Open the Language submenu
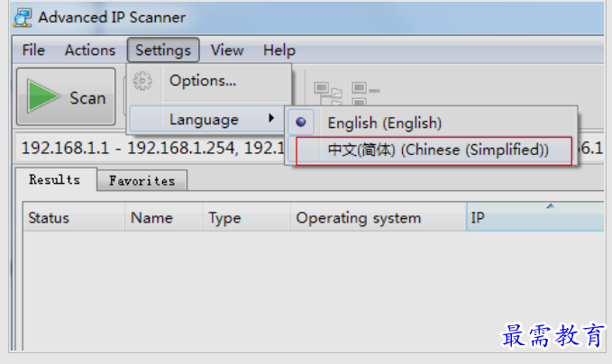Image resolution: width=612 pixels, height=364 pixels. click(x=209, y=119)
